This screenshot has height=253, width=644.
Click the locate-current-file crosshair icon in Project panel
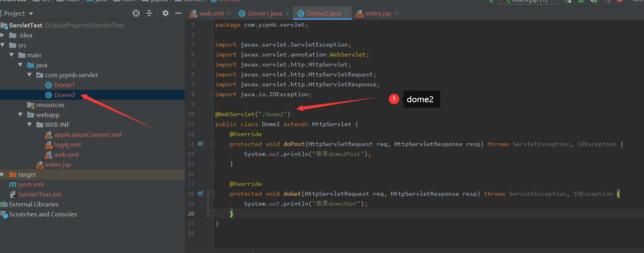pos(136,13)
